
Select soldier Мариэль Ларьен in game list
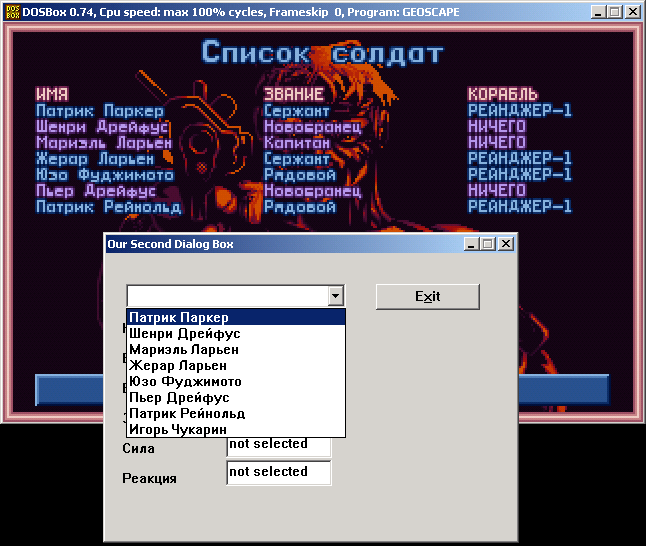click(104, 143)
